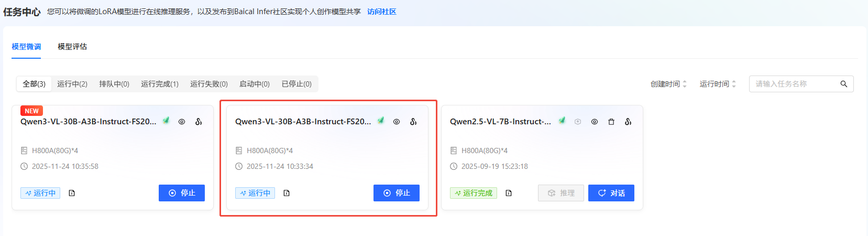868x236 pixels.
Task: Focus the 请输入任务名称 search field
Action: (795, 84)
